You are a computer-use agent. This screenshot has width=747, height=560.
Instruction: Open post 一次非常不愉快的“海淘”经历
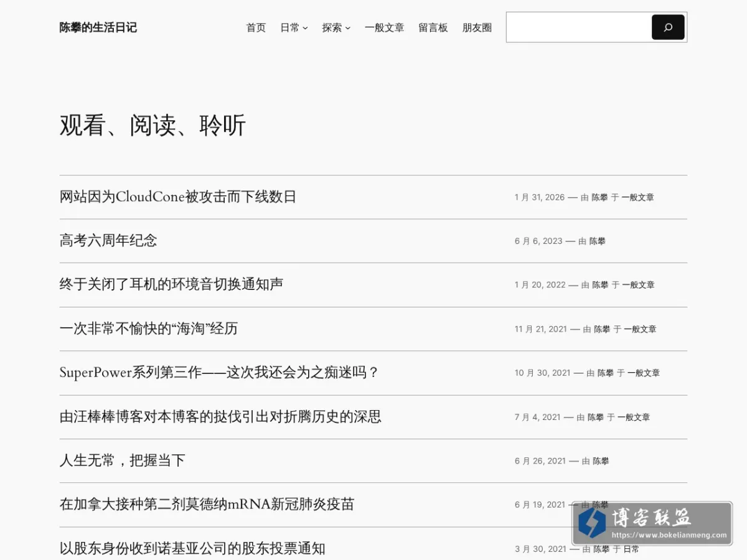click(149, 329)
